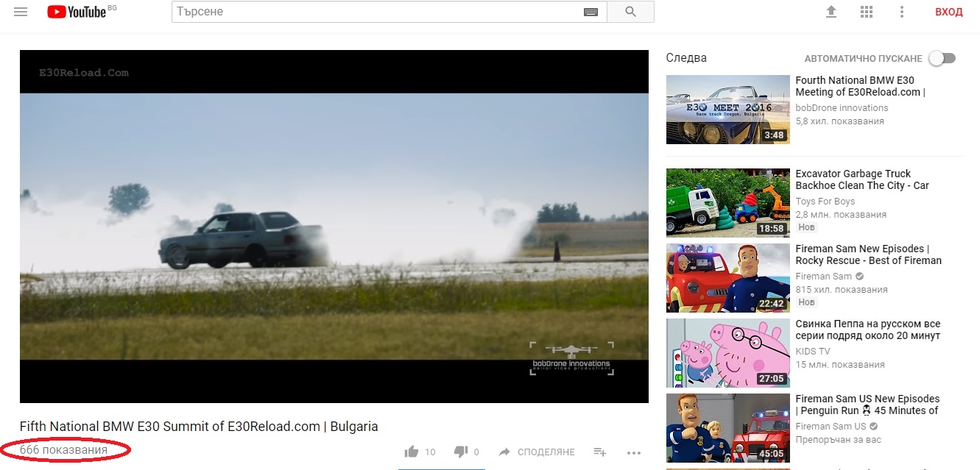
Task: Open Fourth National BMW E30 Meeting thumbnail
Action: (727, 110)
